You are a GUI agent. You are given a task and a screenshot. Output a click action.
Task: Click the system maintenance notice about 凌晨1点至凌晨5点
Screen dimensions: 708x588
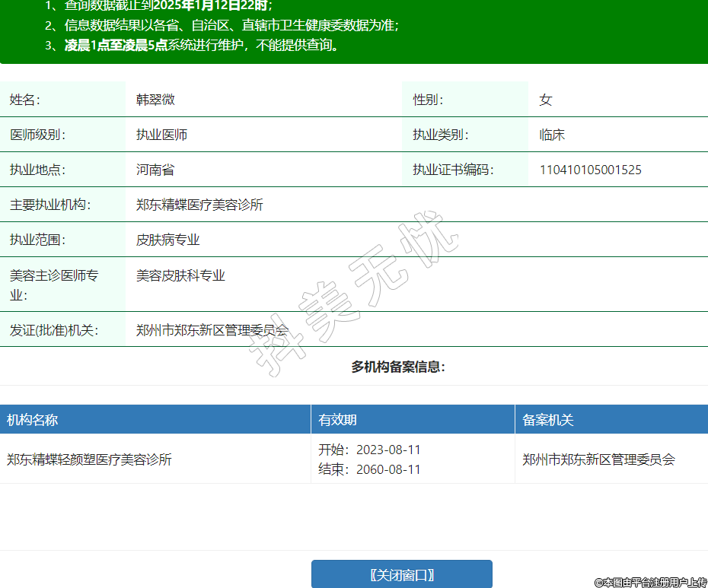point(201,45)
